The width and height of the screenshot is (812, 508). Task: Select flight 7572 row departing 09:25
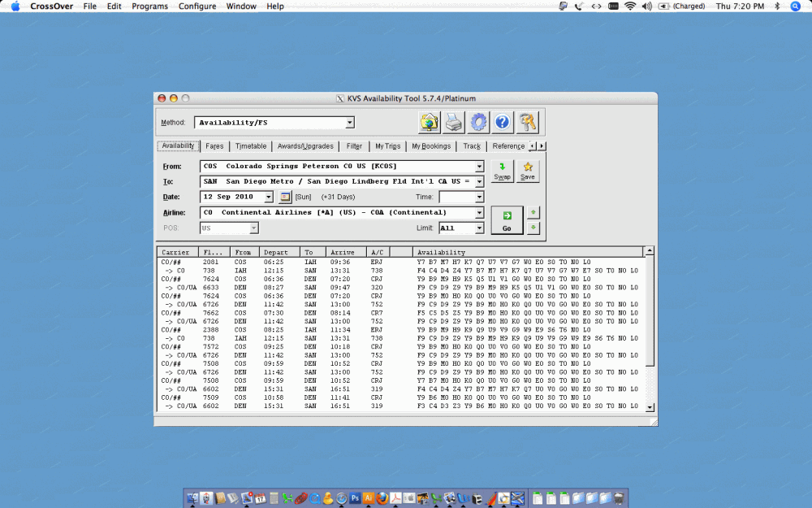401,347
